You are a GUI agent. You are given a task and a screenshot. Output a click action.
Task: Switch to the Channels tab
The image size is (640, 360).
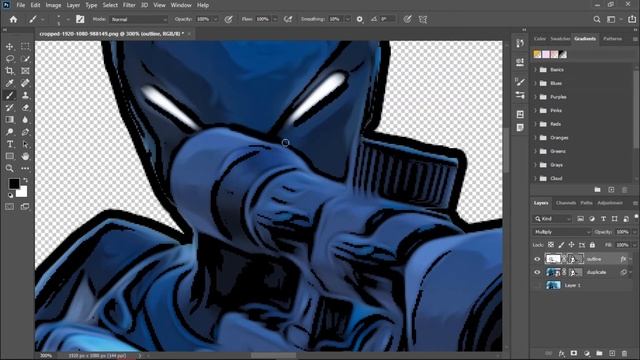(566, 203)
